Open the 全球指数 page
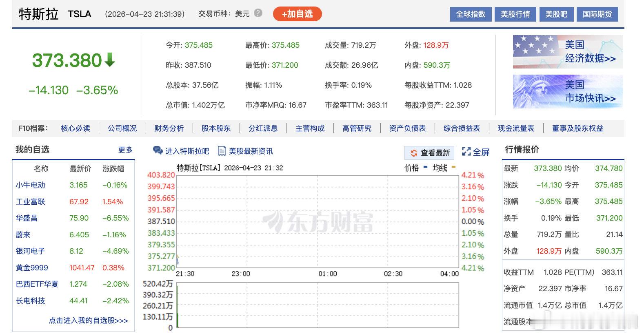Image resolution: width=644 pixels, height=336 pixels. tap(471, 14)
